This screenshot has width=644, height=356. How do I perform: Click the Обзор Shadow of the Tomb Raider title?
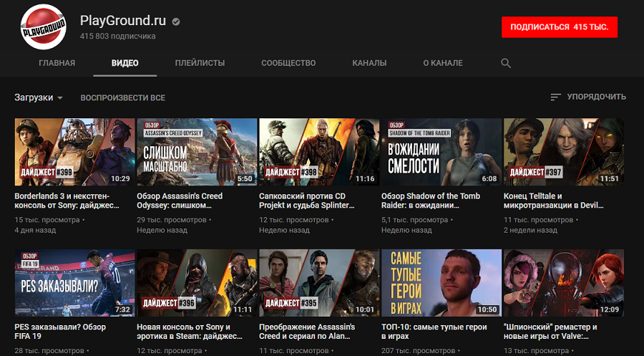[431, 201]
